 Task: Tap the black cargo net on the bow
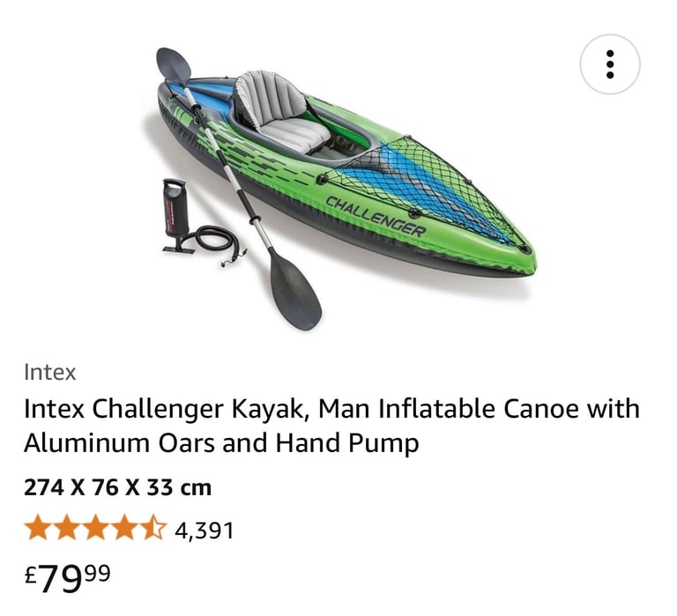425,186
